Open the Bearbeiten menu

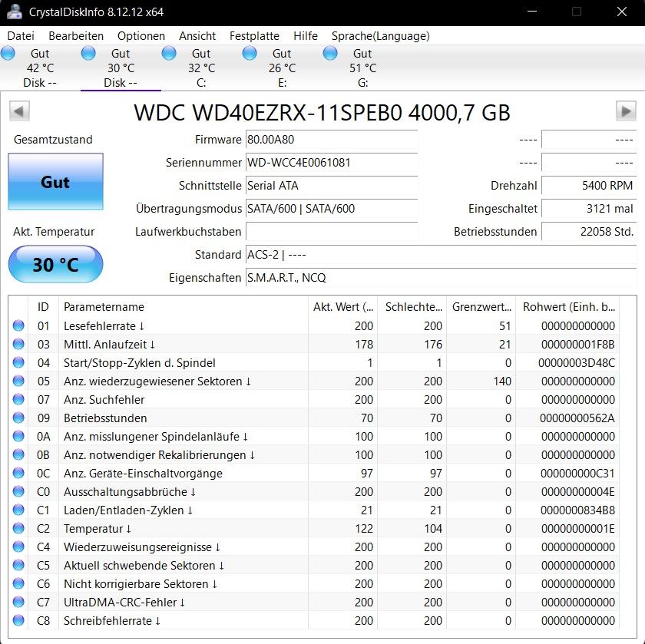tap(76, 36)
